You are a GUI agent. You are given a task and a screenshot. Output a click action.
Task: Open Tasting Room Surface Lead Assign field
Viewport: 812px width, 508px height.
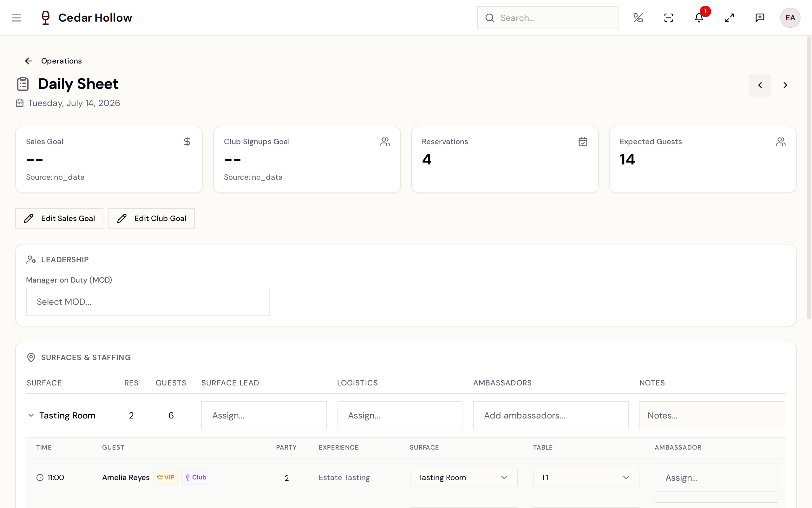coord(264,415)
